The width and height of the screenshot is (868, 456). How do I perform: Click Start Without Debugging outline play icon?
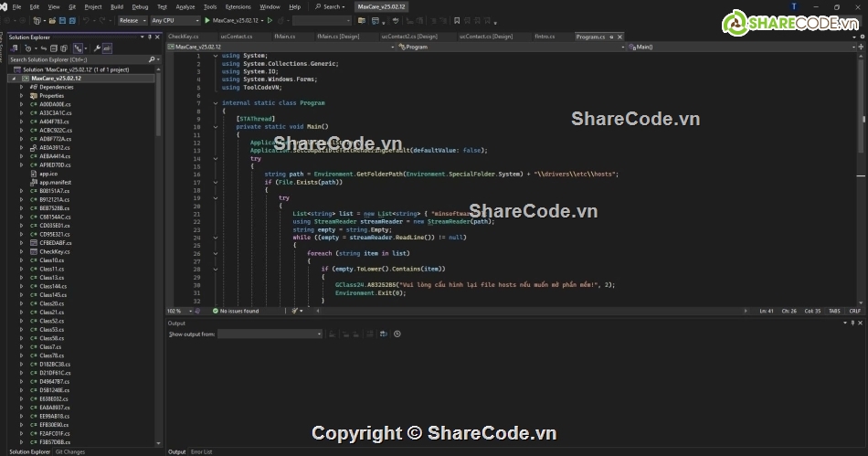coord(270,20)
